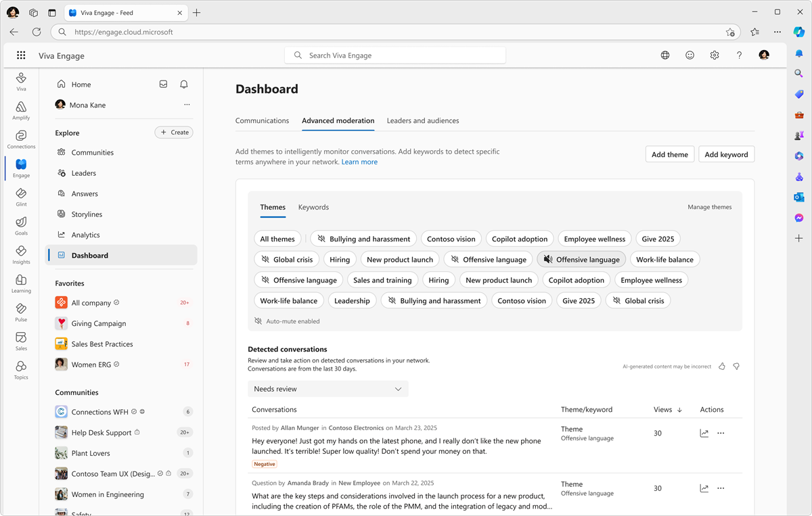Open the notifications bell icon
Screen dimensions: 812x516
[x=184, y=85]
